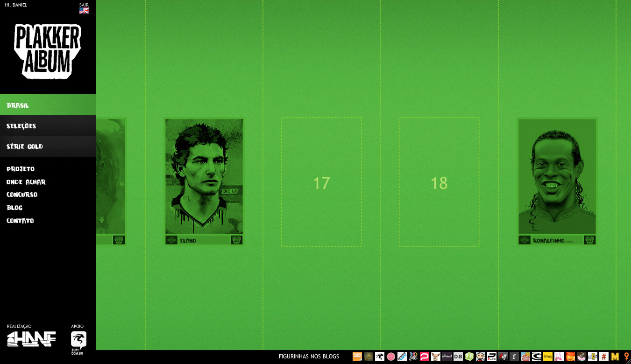Open the cartoon character blog icon
Viewport: 631px width, 364px height.
click(481, 357)
